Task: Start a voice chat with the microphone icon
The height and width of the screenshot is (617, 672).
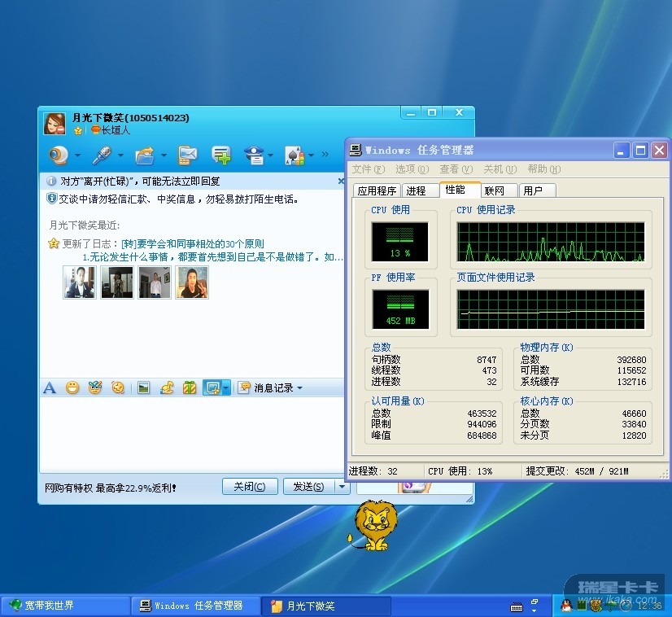Action: pos(102,155)
